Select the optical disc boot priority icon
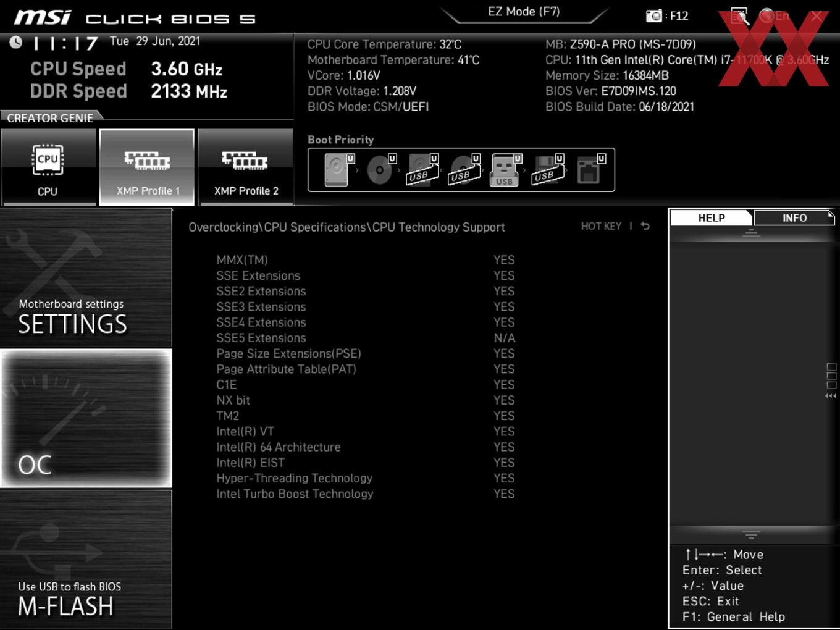Screen dimensions: 840x630 click(x=381, y=170)
